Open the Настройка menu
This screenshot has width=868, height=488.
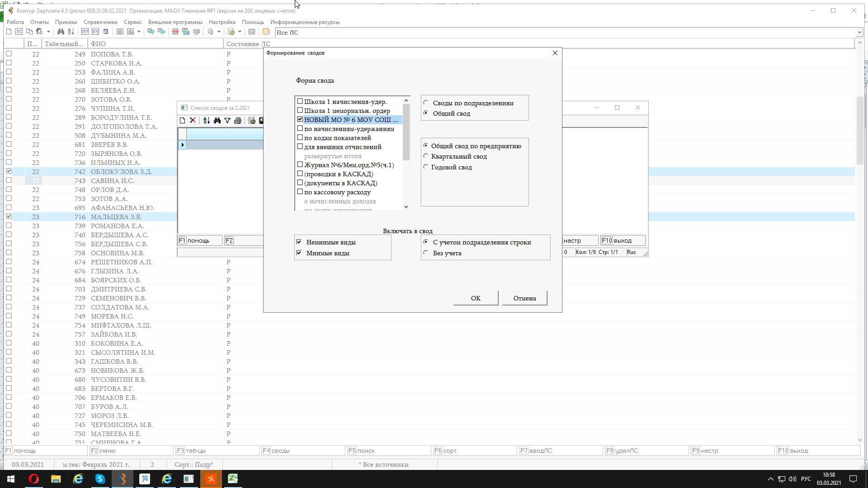click(222, 22)
